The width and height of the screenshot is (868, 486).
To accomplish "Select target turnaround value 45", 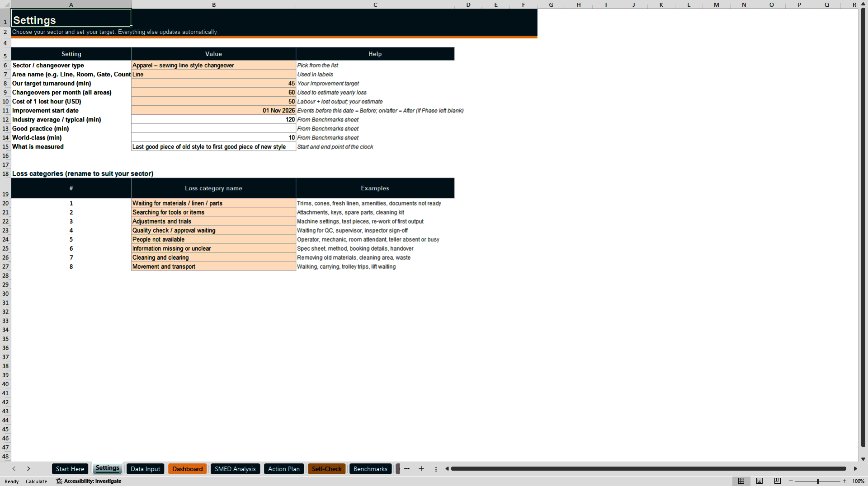I will (213, 83).
